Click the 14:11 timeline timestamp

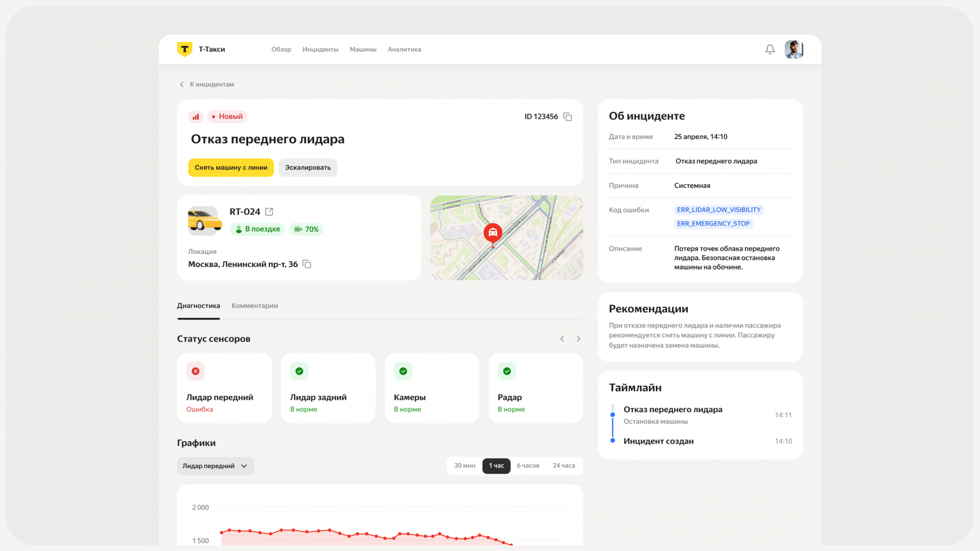click(x=783, y=415)
